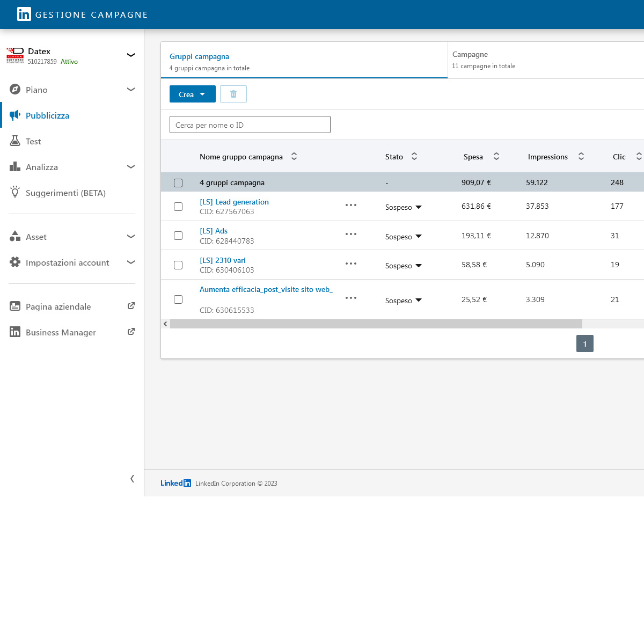Screen dimensions: 644x644
Task: Tick checkbox for [LS] Lead generation
Action: pos(178,207)
